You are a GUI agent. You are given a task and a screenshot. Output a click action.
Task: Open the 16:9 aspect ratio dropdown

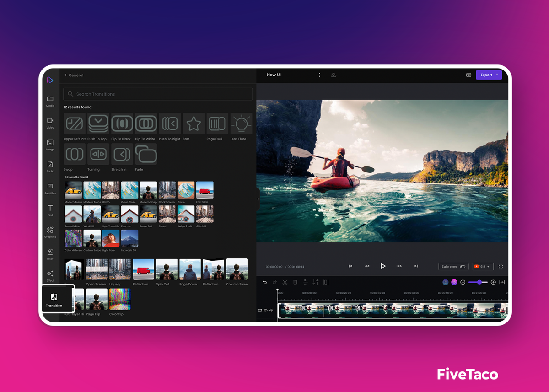(x=483, y=267)
